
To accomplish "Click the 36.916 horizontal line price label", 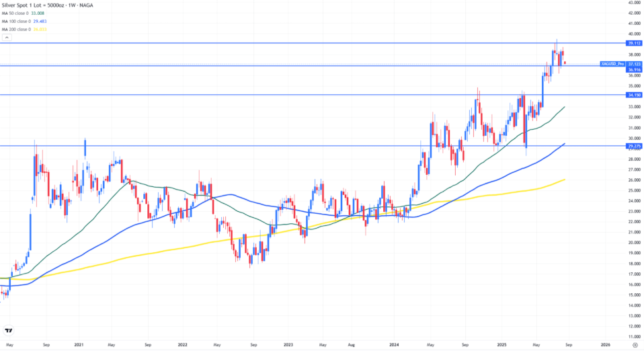I will coord(634,70).
